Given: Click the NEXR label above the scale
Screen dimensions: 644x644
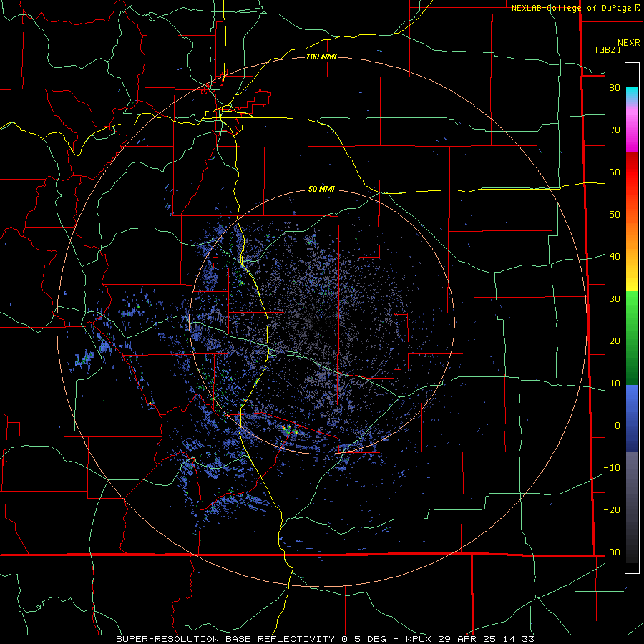Looking at the screenshot, I should point(628,43).
